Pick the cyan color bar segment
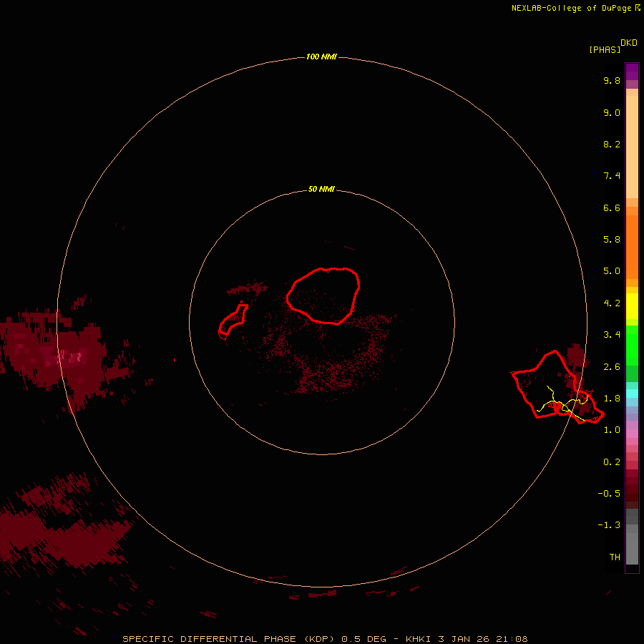Viewport: 644px width, 644px height. coord(632,394)
